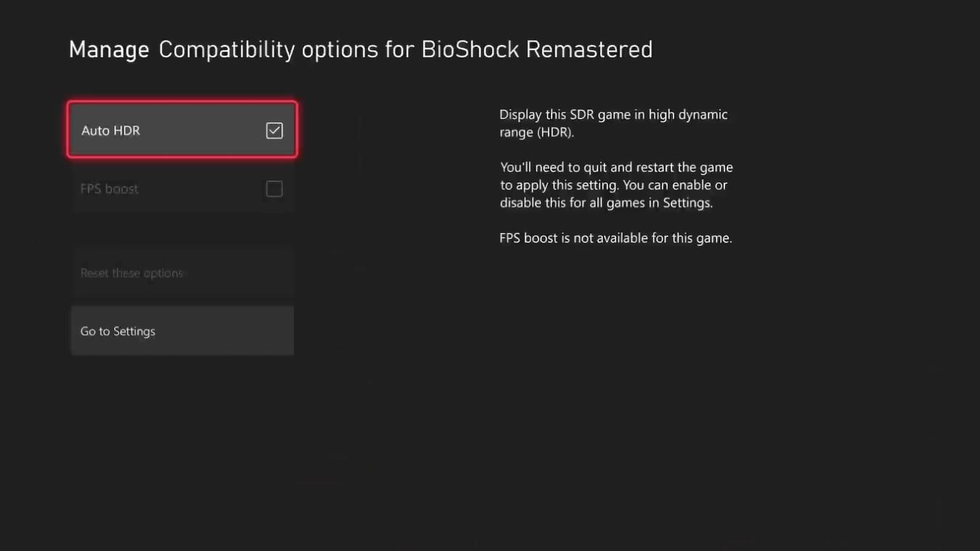The image size is (980, 551).
Task: Click the Compatibility options heading text
Action: [x=269, y=49]
